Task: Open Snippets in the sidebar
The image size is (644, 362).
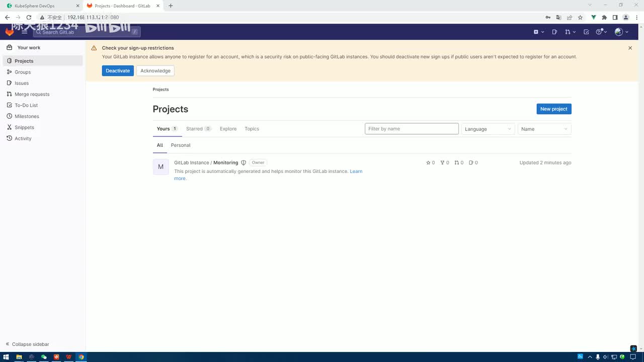Action: pos(43,127)
